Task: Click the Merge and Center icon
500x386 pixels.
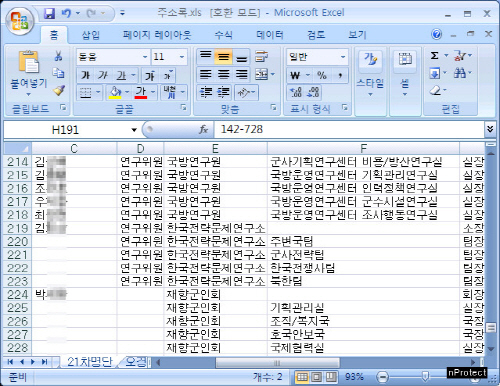Action: 262,74
